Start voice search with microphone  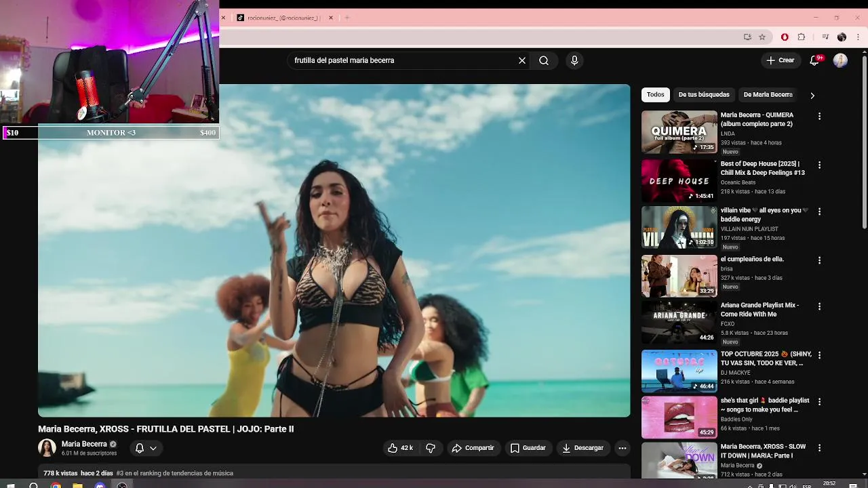tap(574, 60)
